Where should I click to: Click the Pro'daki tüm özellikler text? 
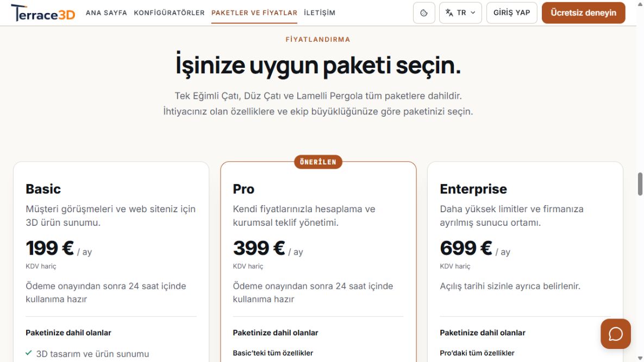[x=477, y=353]
